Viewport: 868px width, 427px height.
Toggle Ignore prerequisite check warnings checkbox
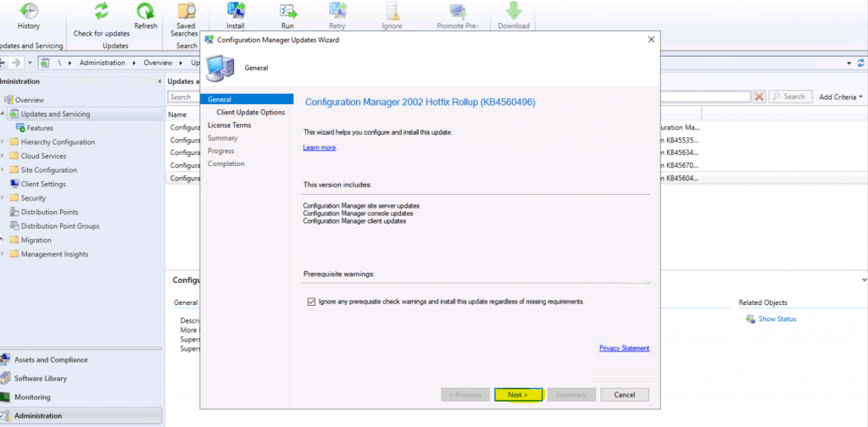[x=310, y=302]
